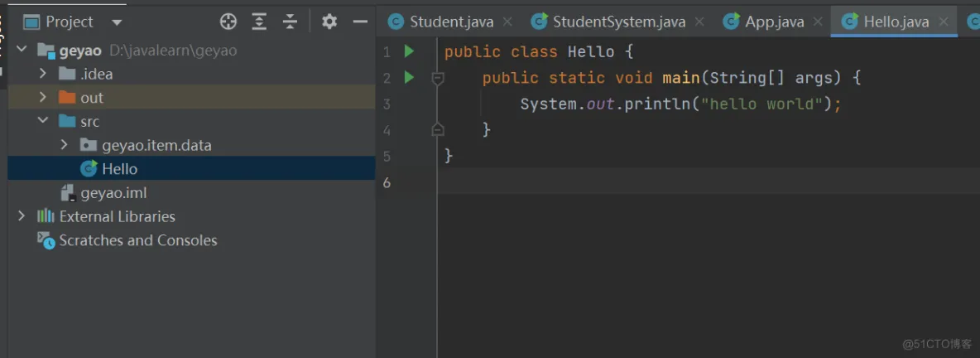Image resolution: width=980 pixels, height=358 pixels.
Task: Toggle fold marker at closing brace line 4
Action: (438, 129)
